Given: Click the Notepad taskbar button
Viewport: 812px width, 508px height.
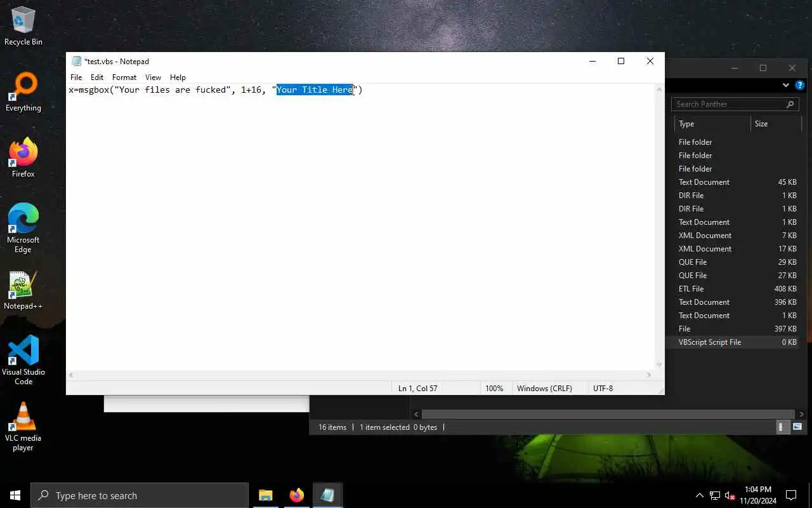Looking at the screenshot, I should point(327,495).
